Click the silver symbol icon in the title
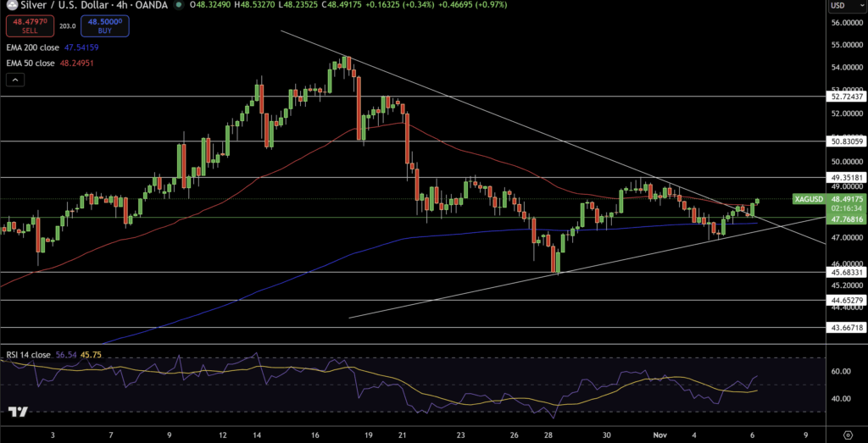Viewport: 868px width, 443px height. coord(8,7)
